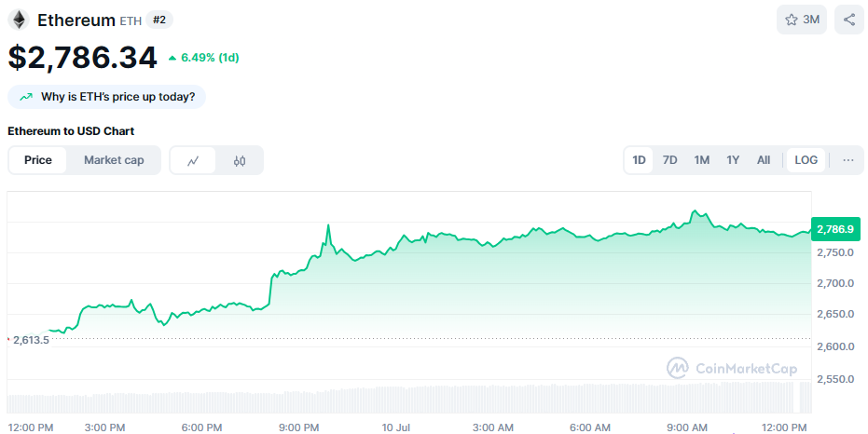Screen dimensions: 868x434
Task: Choose the 1Y time range
Action: [x=733, y=160]
